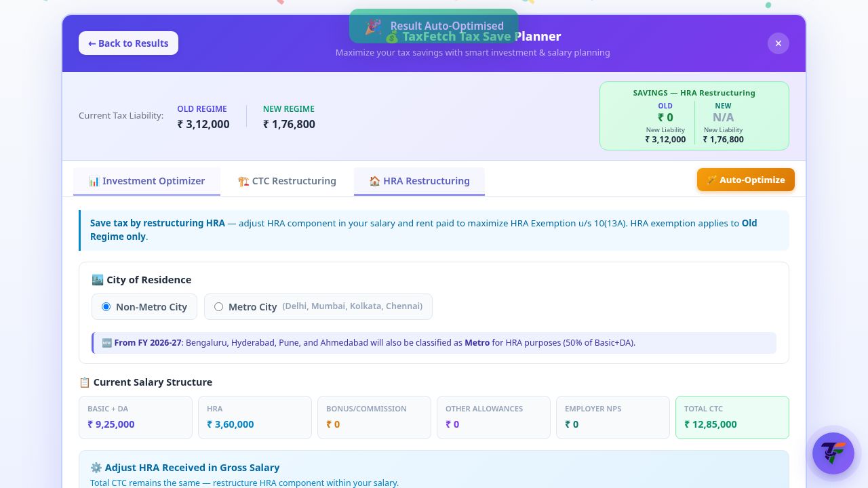Click the N/A new regime savings value
This screenshot has width=868, height=488.
click(723, 117)
